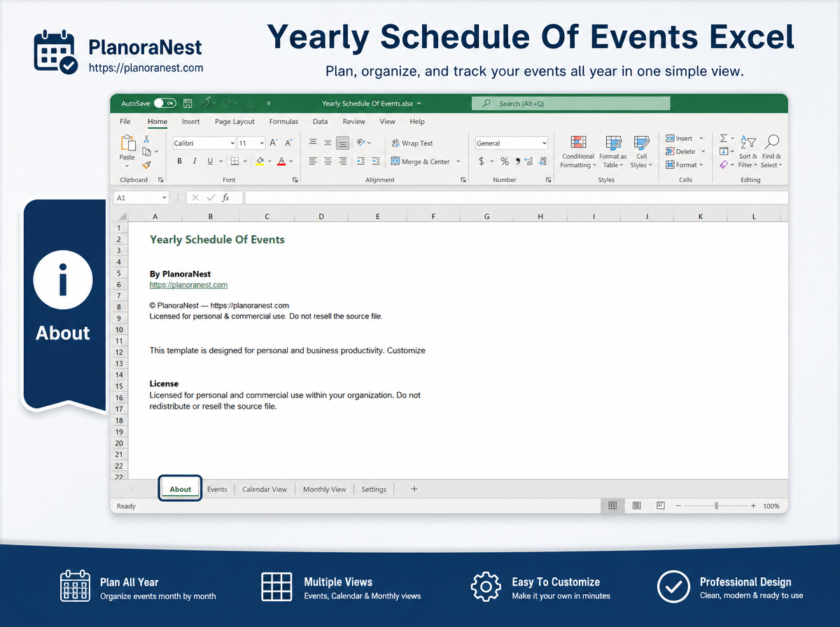Apply Comma Style
This screenshot has height=627, width=840.
coord(518,161)
